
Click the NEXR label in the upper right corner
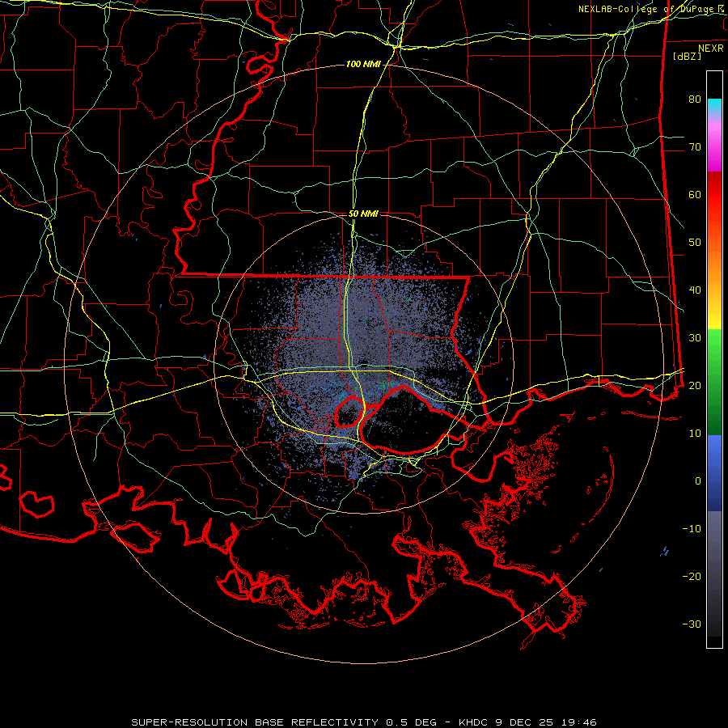click(x=710, y=49)
